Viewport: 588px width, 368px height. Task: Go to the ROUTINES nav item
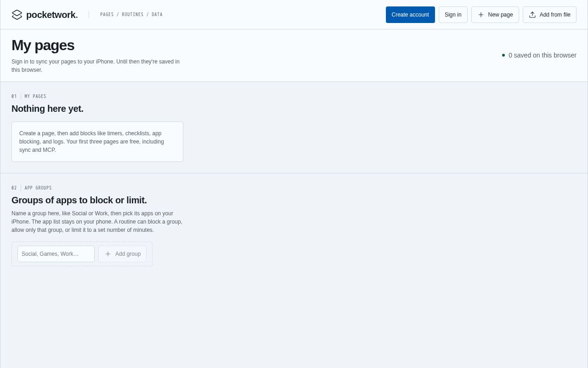(x=133, y=15)
